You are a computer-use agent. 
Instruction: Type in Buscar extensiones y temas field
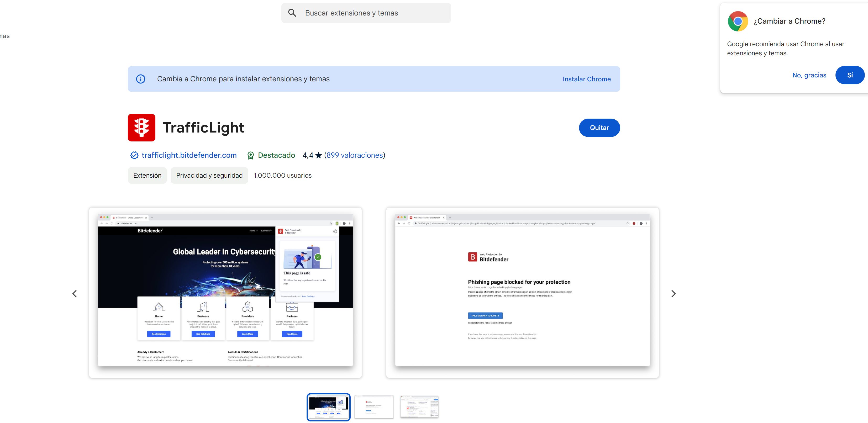pos(371,13)
